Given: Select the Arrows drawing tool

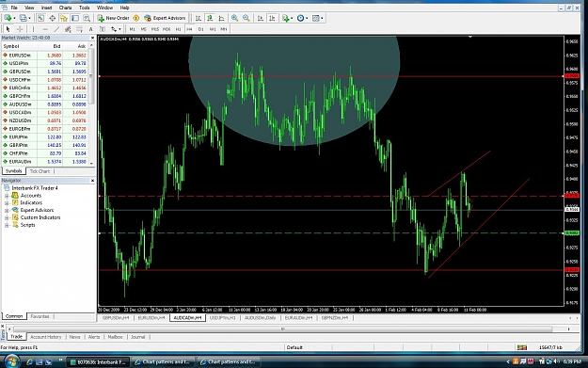Looking at the screenshot, I should [x=114, y=29].
